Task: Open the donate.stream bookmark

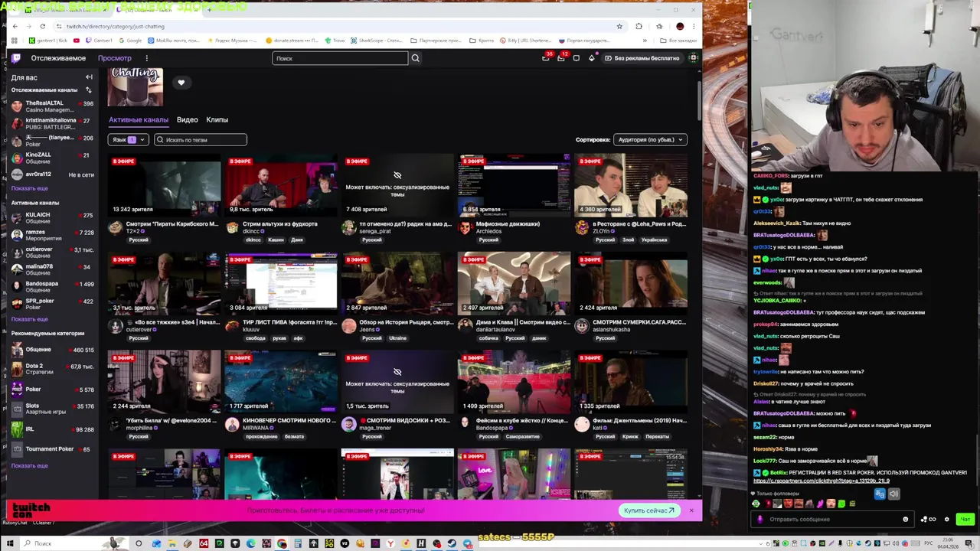Action: [x=291, y=41]
